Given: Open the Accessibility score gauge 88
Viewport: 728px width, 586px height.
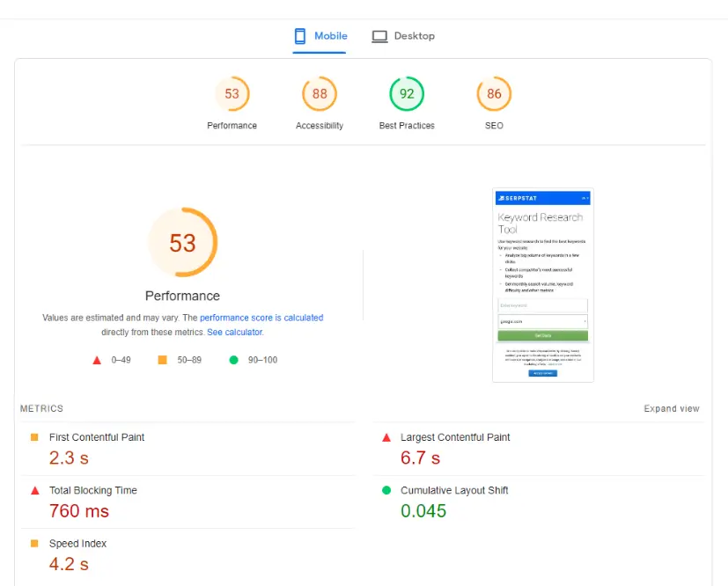Looking at the screenshot, I should [x=320, y=94].
